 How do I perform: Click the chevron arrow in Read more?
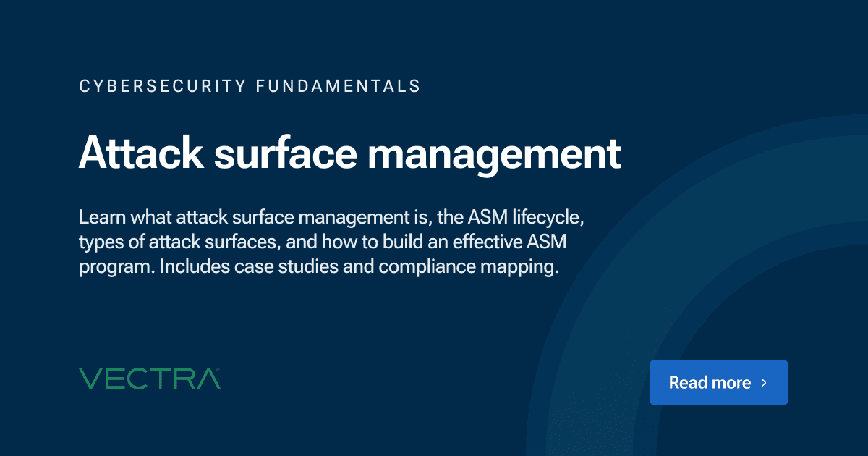coord(764,382)
